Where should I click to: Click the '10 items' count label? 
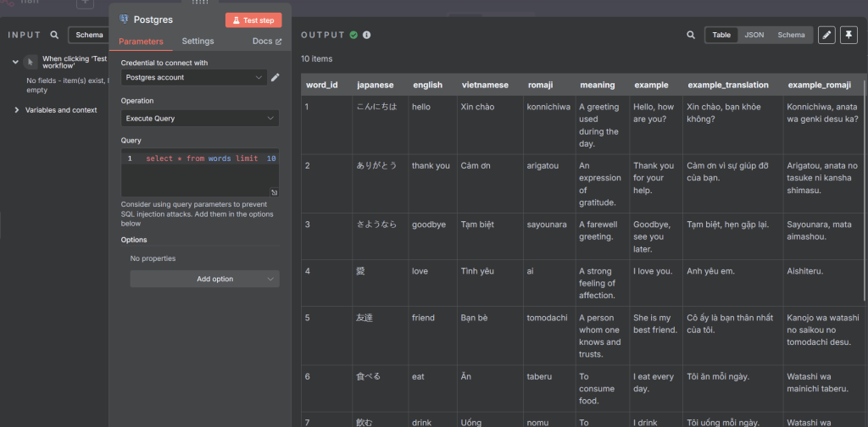point(317,58)
